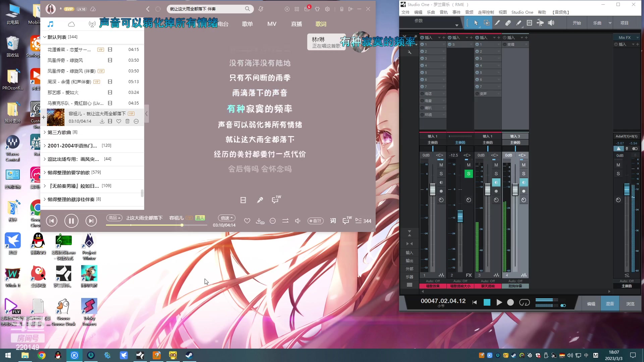Click the search magnifier icon
The width and height of the screenshot is (644, 362).
(248, 9)
